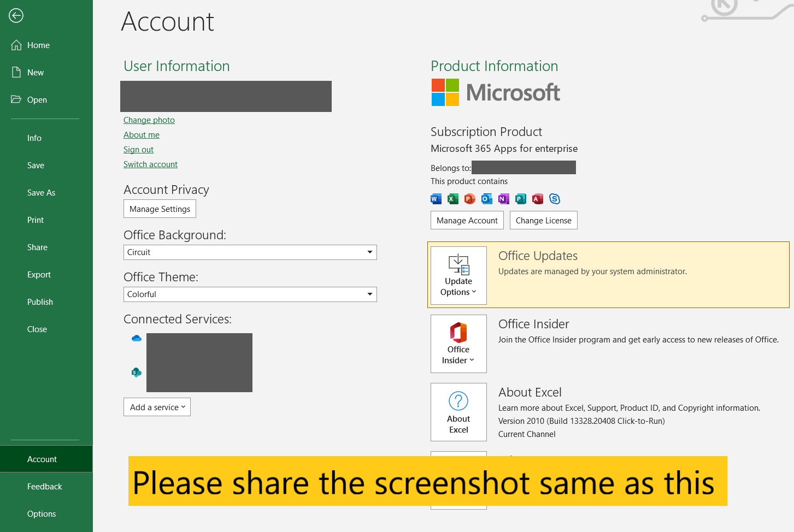Open the Export page

point(46,275)
